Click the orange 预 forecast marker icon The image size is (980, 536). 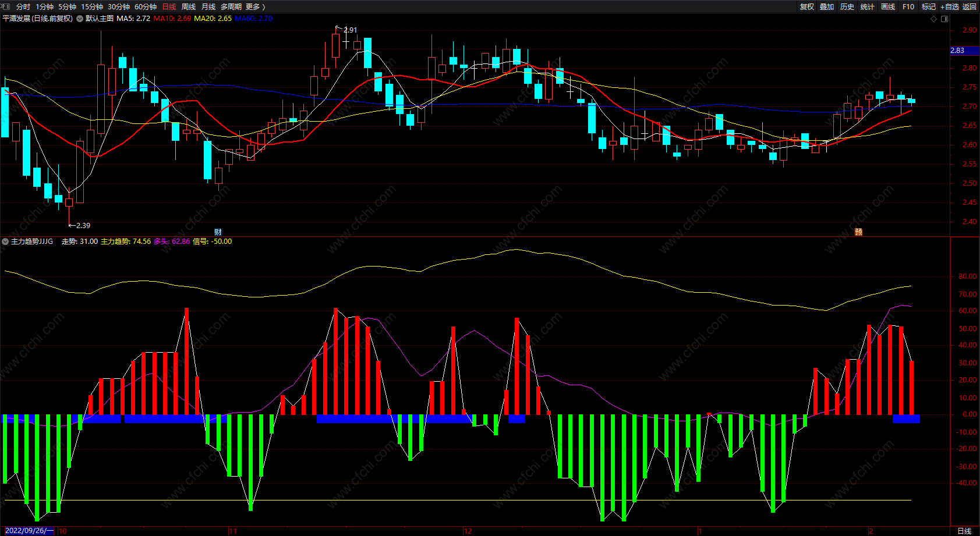858,232
